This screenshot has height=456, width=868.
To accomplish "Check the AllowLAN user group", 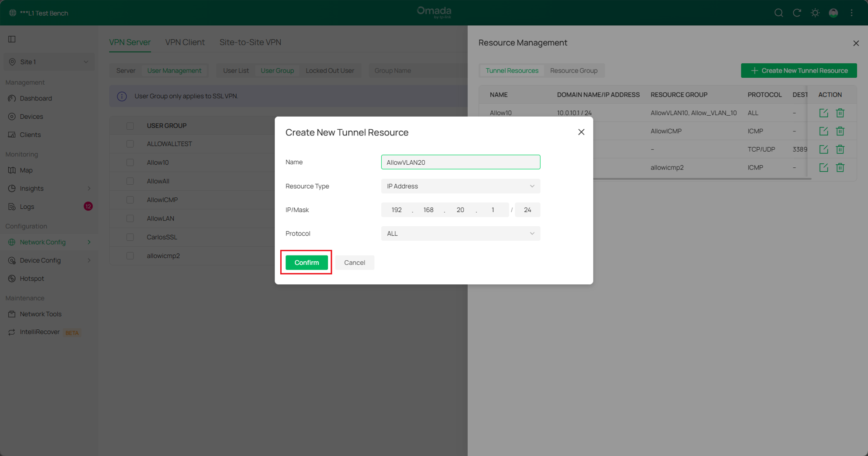I will pos(130,218).
